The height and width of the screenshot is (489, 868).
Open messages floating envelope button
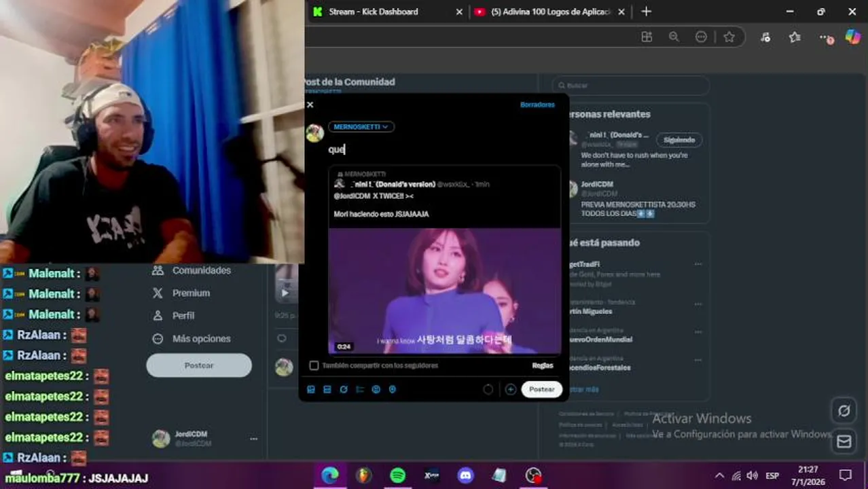point(844,441)
